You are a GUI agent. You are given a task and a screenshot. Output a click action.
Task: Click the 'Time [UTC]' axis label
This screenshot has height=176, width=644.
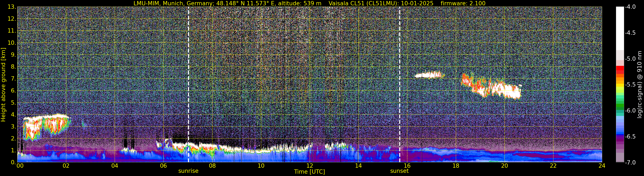pyautogui.click(x=310, y=172)
